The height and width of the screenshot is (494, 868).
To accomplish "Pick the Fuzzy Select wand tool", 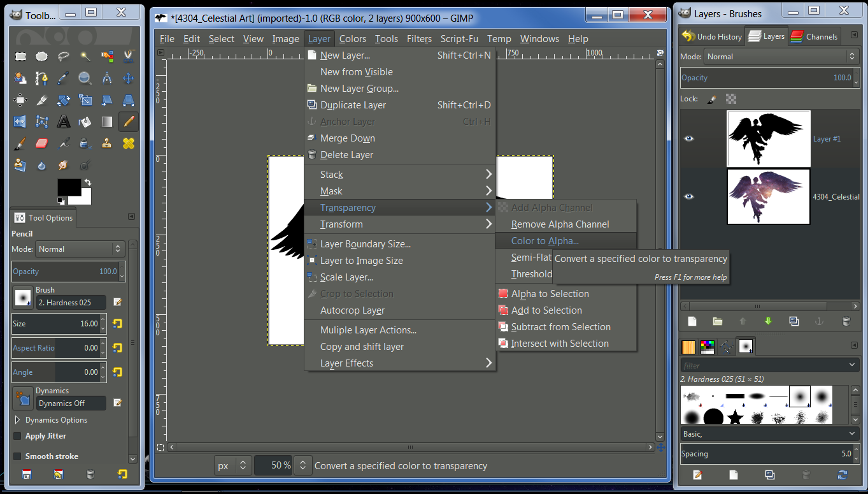I will [85, 57].
